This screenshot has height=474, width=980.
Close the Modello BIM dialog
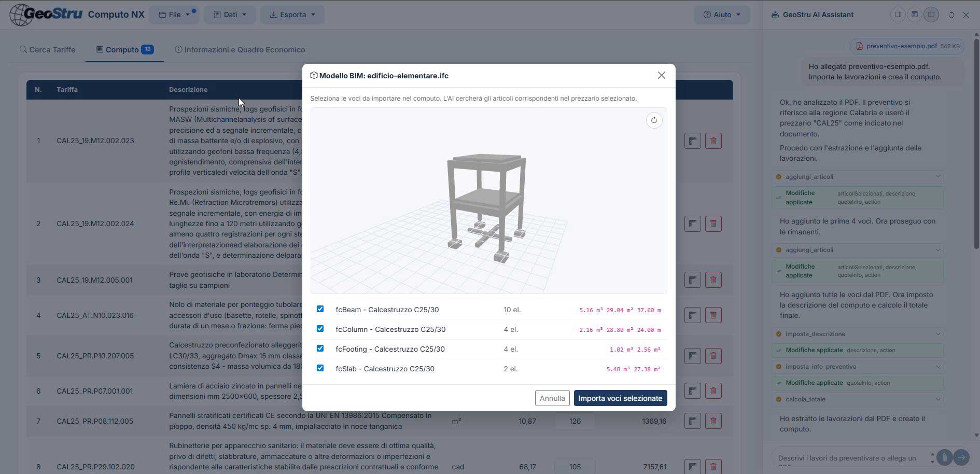(x=661, y=76)
